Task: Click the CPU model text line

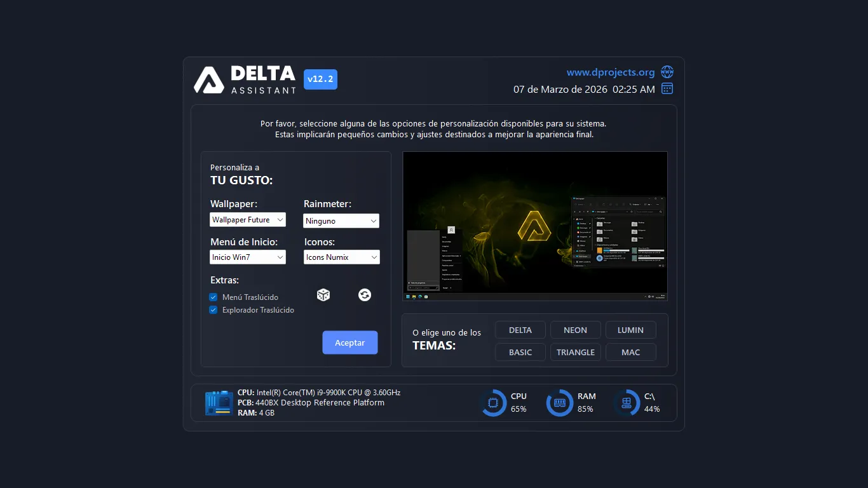Action: click(319, 393)
